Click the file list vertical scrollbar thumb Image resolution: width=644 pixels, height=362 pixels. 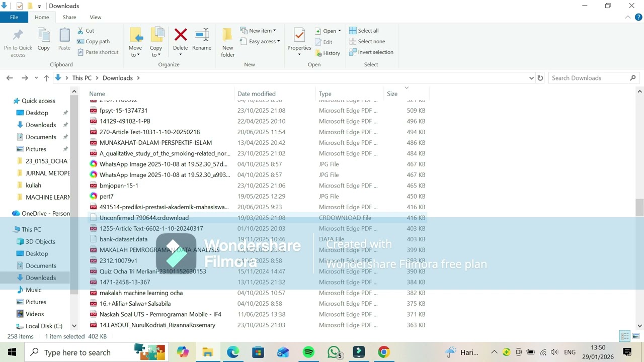[639, 207]
